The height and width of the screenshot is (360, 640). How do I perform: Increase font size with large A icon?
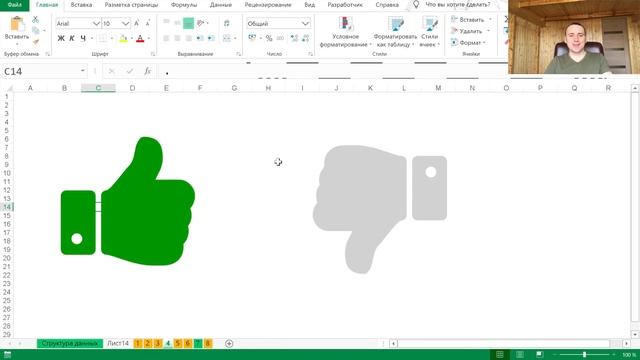[x=136, y=23]
